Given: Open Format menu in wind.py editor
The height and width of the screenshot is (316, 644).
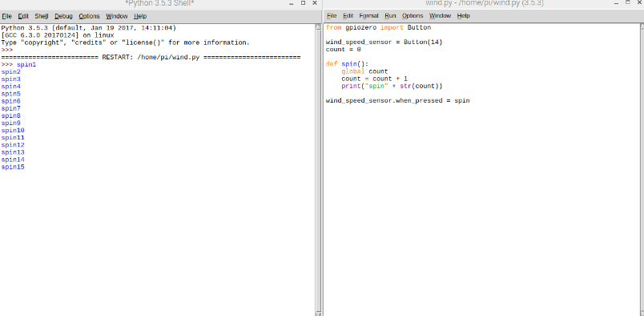Looking at the screenshot, I should (368, 15).
